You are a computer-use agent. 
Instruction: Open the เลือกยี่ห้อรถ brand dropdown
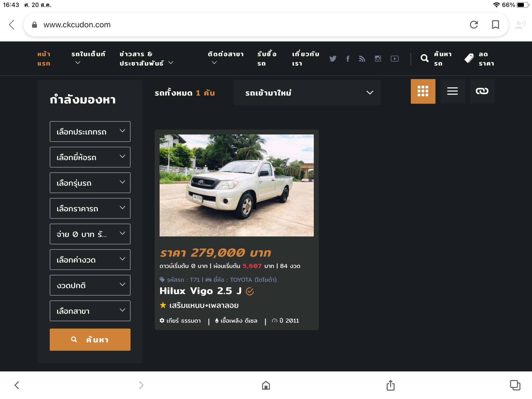pyautogui.click(x=90, y=157)
